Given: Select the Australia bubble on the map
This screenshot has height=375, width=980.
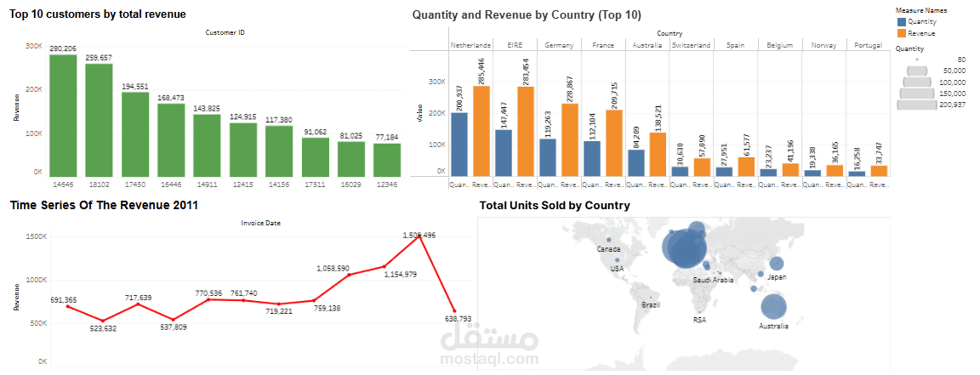Looking at the screenshot, I should [x=774, y=307].
